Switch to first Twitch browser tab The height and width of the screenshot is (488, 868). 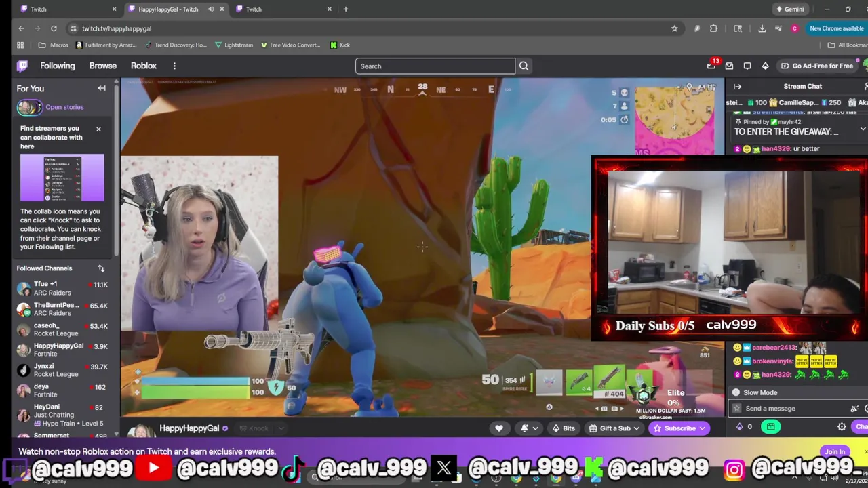(x=66, y=9)
